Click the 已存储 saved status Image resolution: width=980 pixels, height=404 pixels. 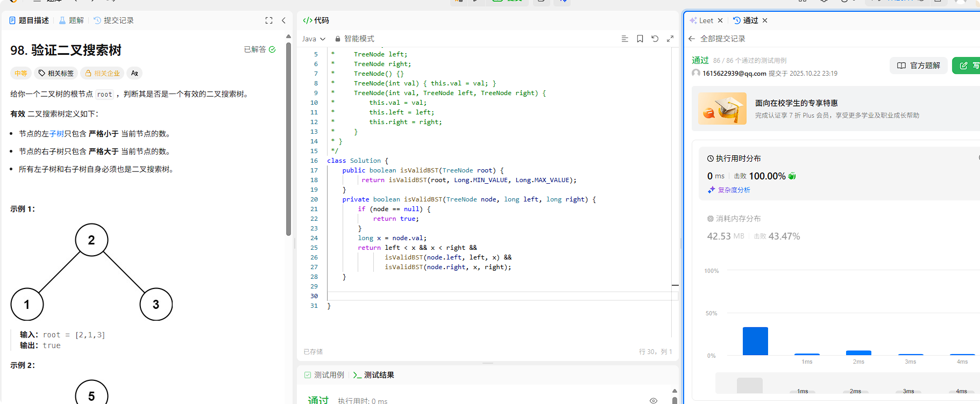coord(313,352)
